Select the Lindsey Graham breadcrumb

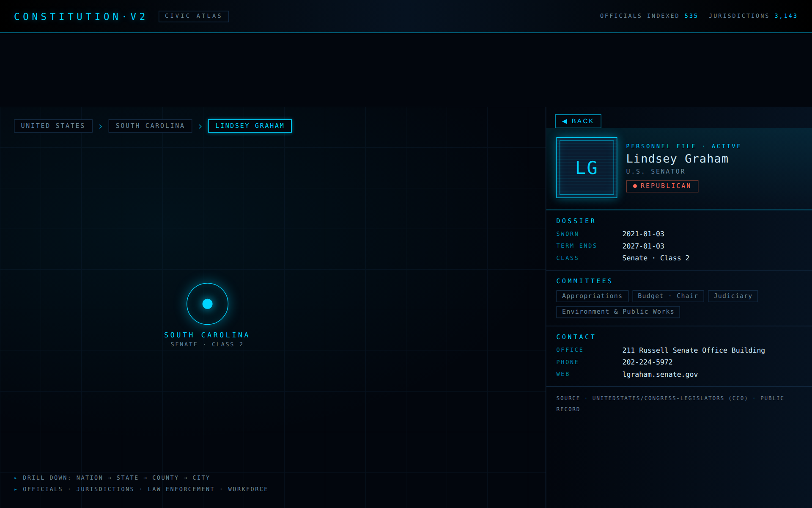(x=250, y=126)
